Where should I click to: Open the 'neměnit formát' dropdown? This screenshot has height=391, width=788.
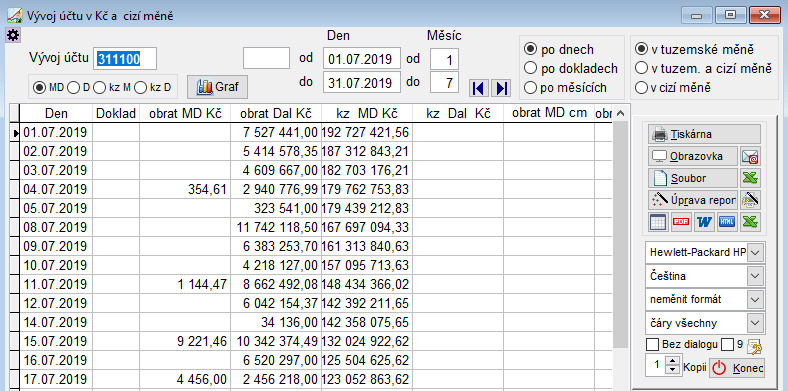[x=755, y=300]
